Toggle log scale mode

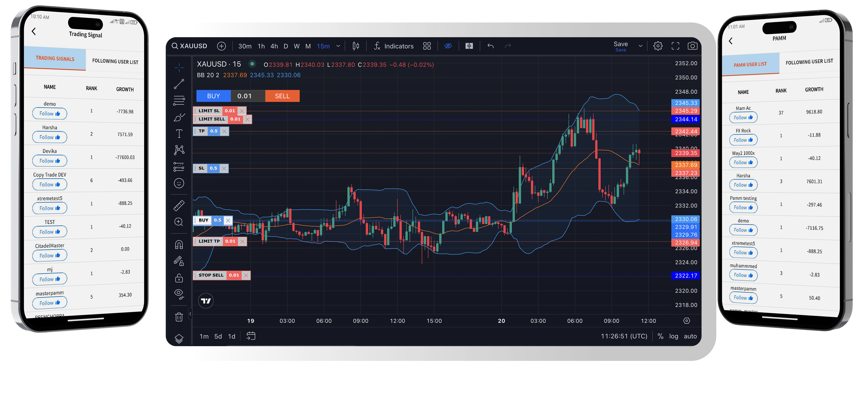tap(674, 336)
